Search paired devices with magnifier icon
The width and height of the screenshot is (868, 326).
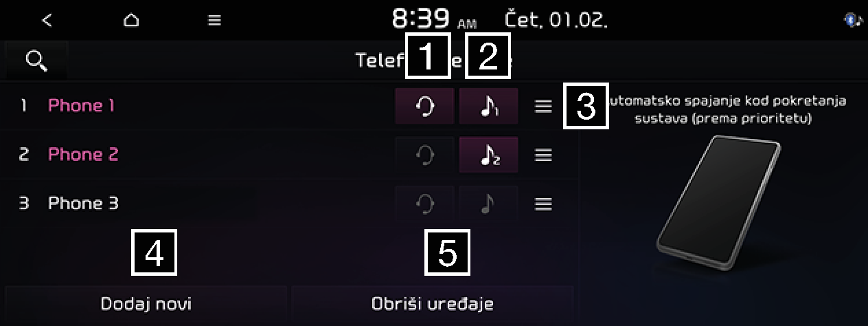[36, 61]
